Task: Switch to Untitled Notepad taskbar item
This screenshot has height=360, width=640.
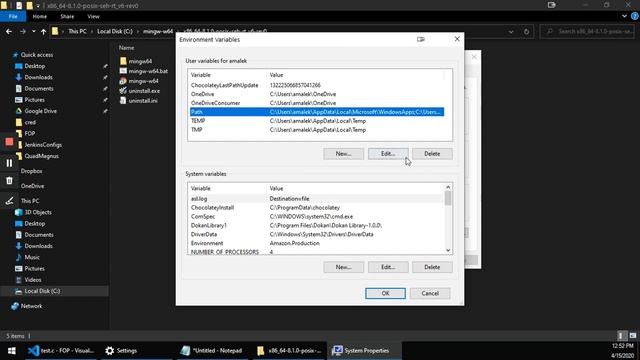Action: tap(211, 351)
